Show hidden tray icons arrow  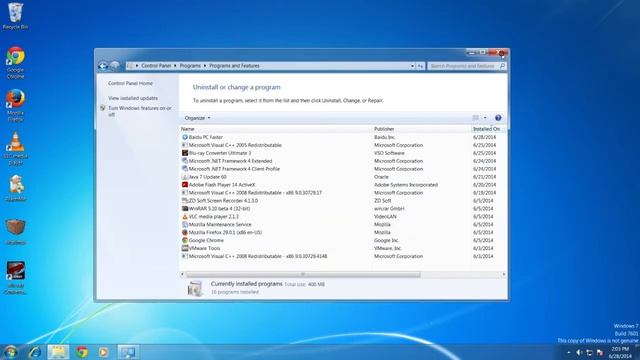569,353
